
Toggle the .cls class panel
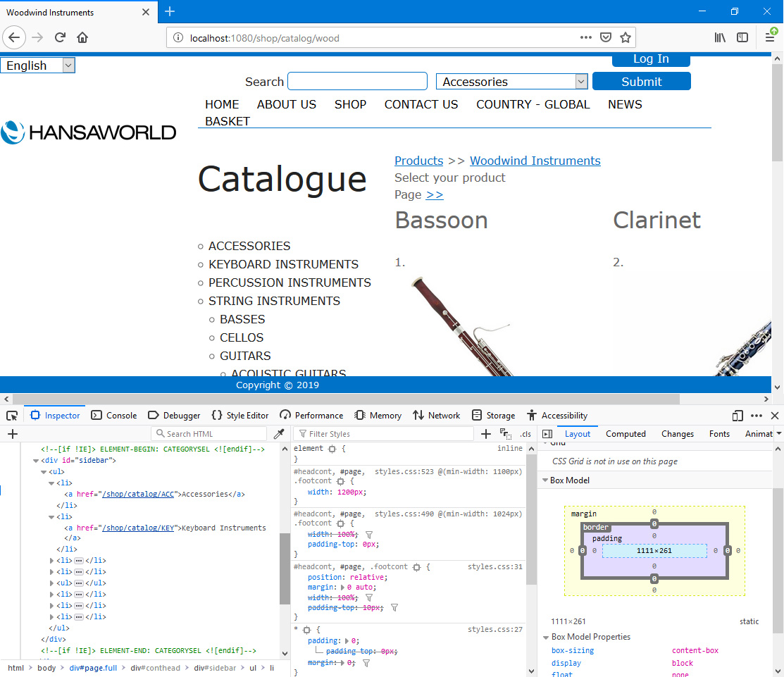click(525, 434)
